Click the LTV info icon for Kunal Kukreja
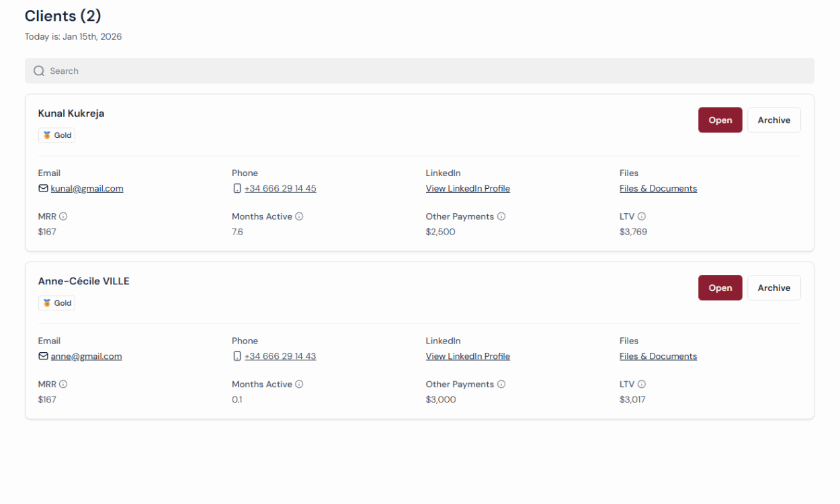The height and width of the screenshot is (504, 840). (x=642, y=216)
